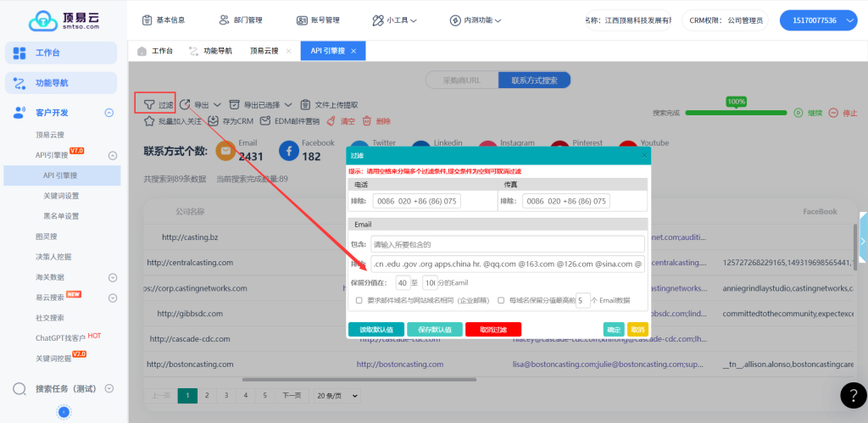This screenshot has width=868, height=423.
Task: Click the 停止 stop icon
Action: (833, 113)
